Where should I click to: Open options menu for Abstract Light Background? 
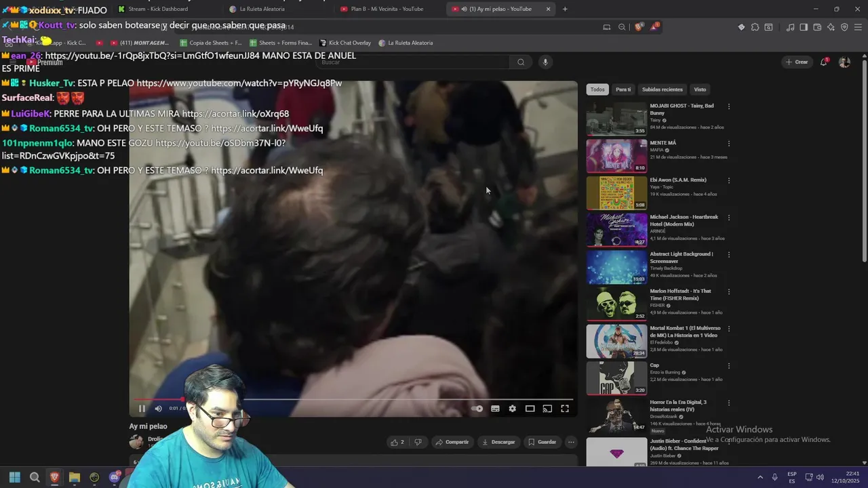(x=729, y=255)
